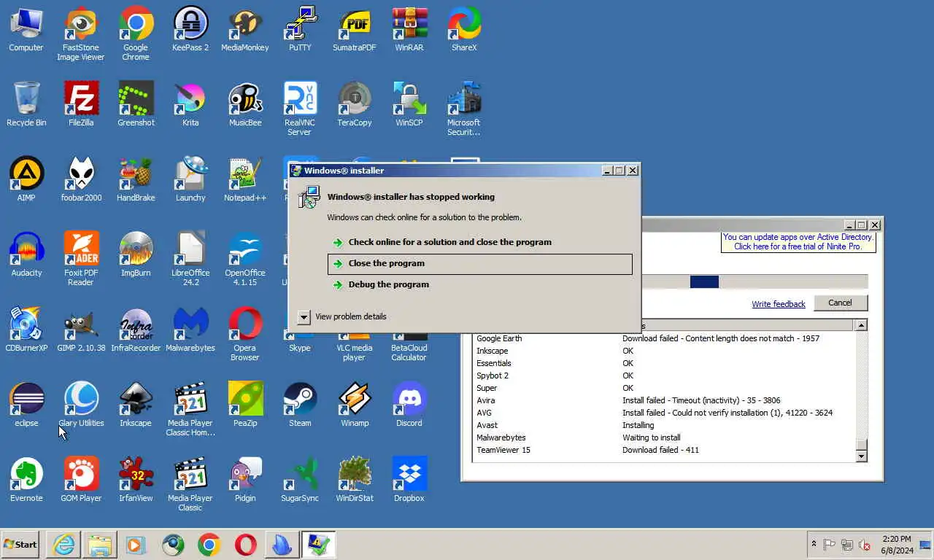
Task: Open the SumatraPDF desktop shortcut
Action: 355,29
